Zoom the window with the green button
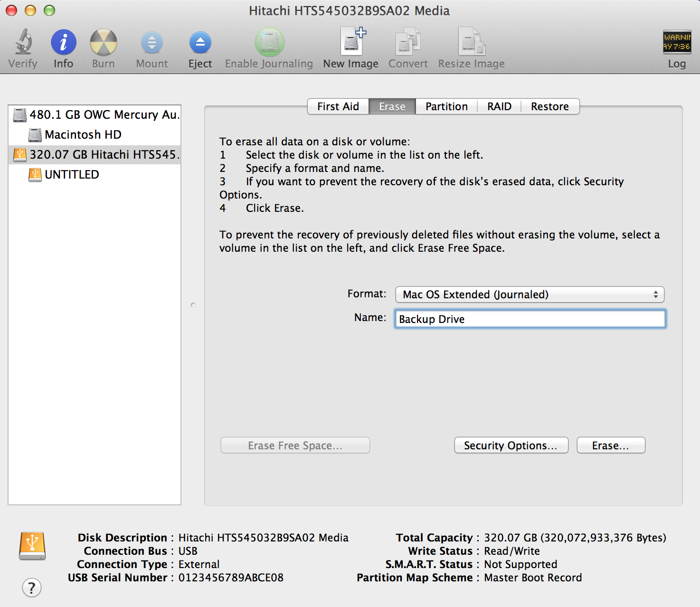 coord(49,10)
